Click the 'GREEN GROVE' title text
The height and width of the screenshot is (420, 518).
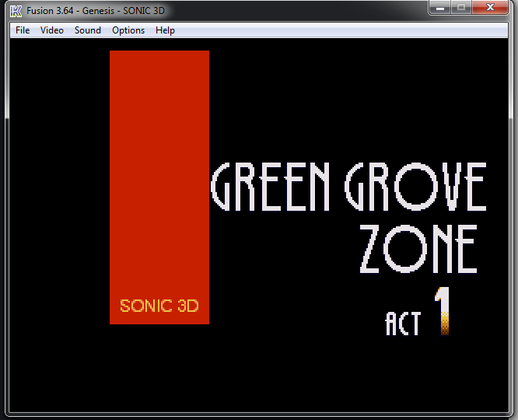348,187
